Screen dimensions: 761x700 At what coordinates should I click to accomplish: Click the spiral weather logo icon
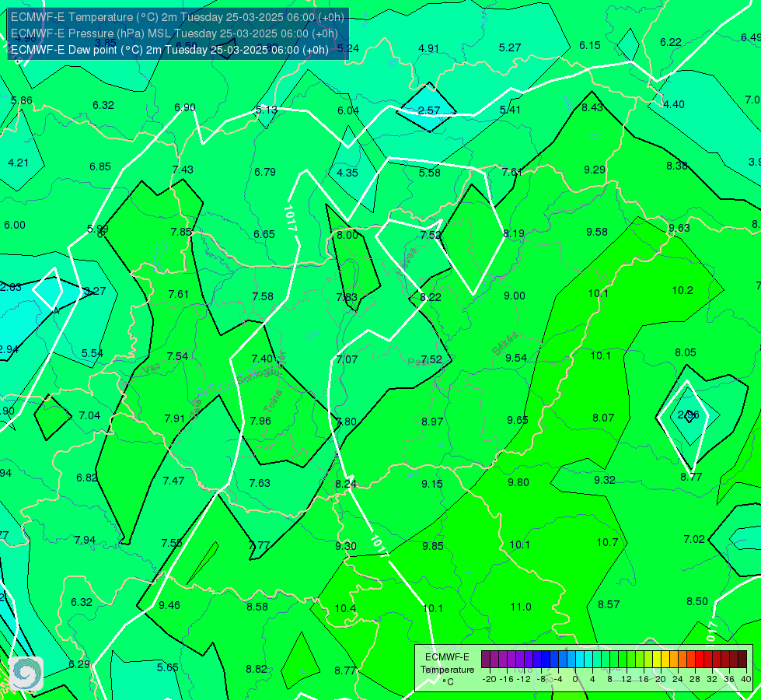(26, 673)
